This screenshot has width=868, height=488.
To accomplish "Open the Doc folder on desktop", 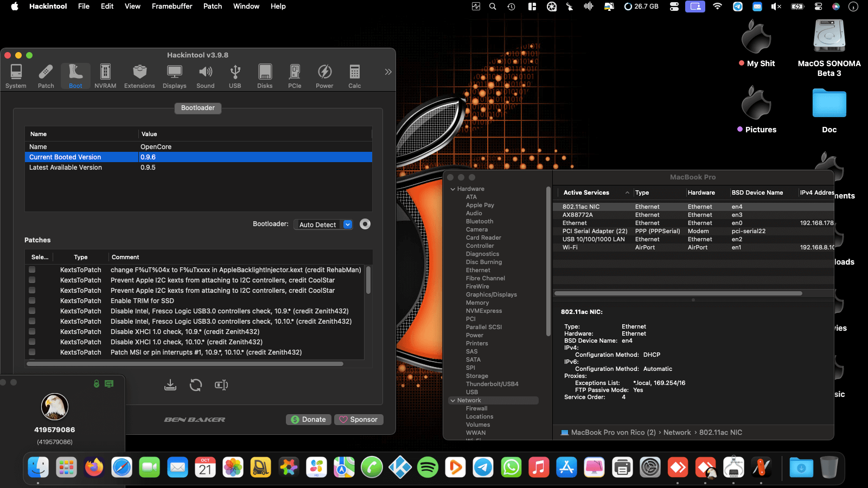I will point(829,111).
